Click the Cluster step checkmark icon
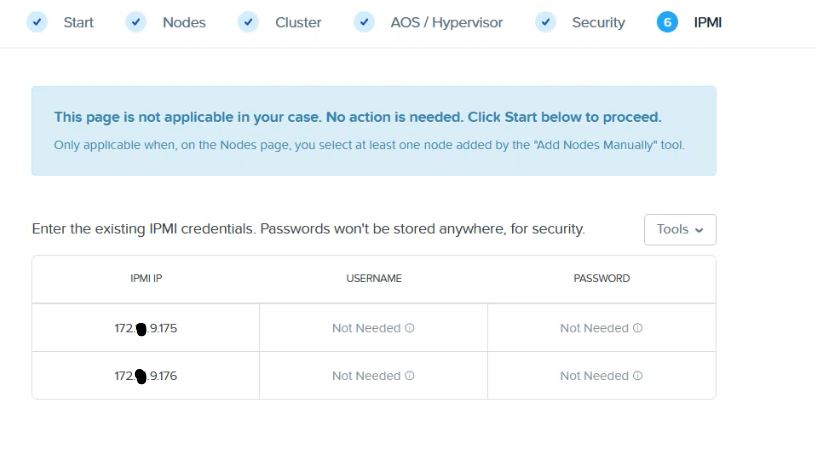The height and width of the screenshot is (460, 816). [249, 22]
